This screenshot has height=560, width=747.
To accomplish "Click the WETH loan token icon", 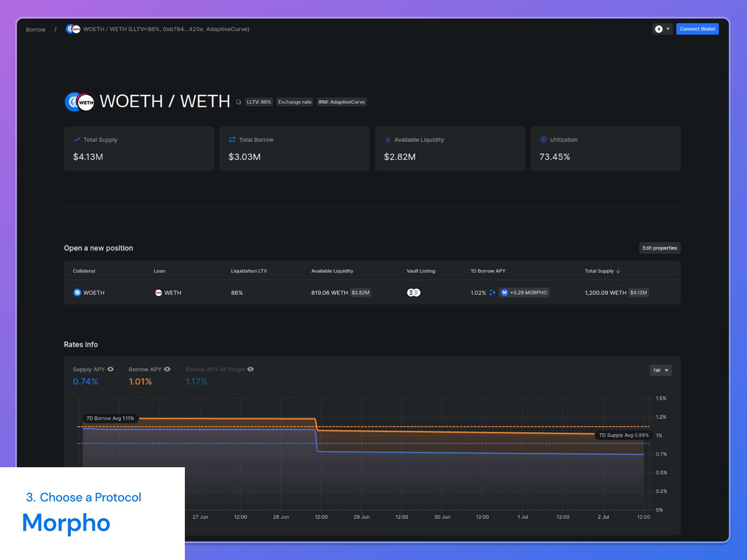I will click(x=158, y=293).
